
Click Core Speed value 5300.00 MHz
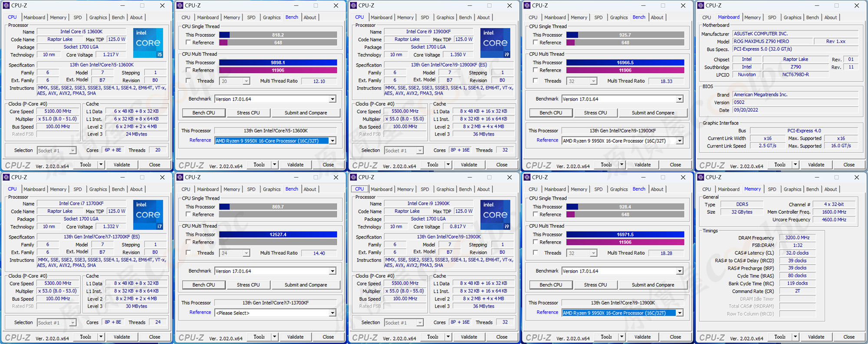(x=58, y=283)
